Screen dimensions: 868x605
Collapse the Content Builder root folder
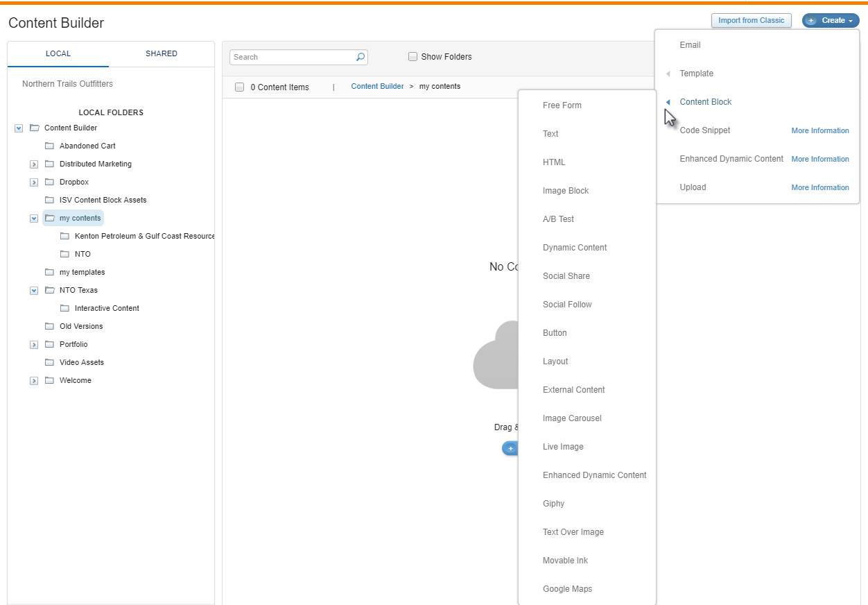tap(19, 128)
